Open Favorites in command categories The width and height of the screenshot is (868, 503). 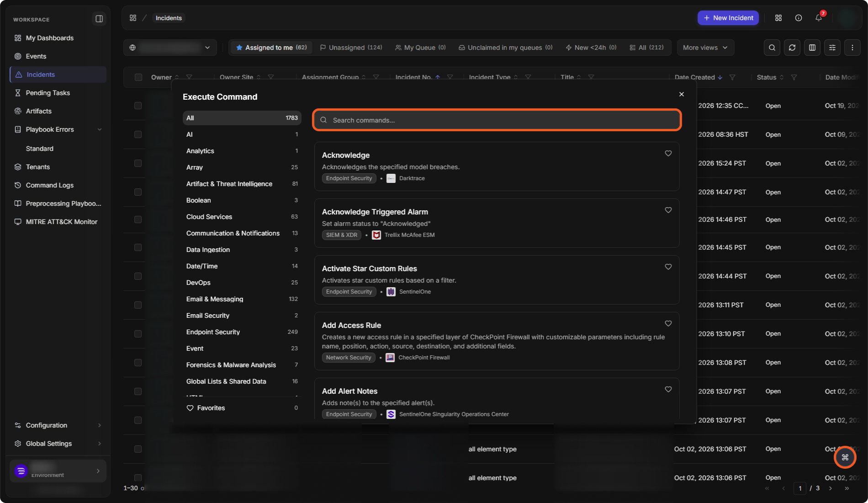click(x=242, y=408)
